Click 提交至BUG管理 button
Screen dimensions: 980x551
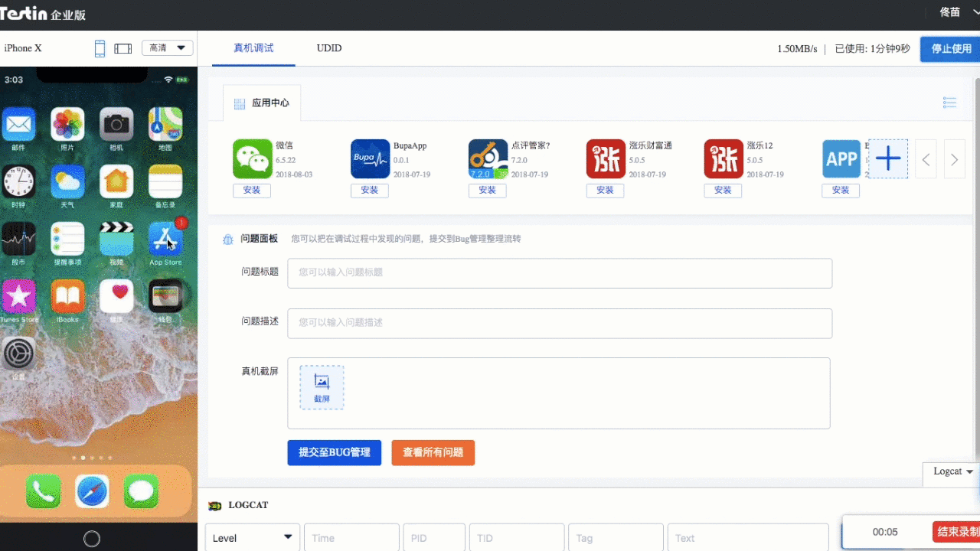335,452
